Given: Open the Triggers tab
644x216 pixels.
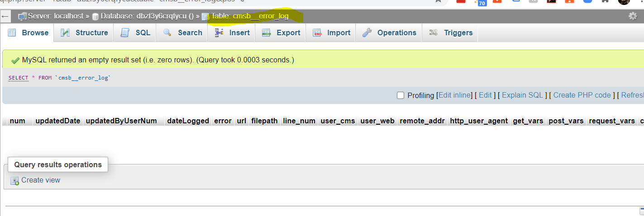Looking at the screenshot, I should pos(451,33).
